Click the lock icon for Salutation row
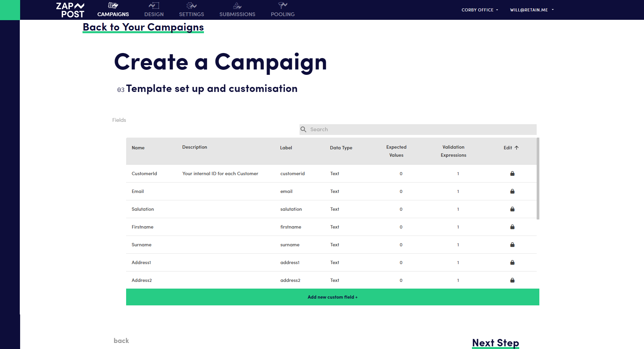The image size is (644, 349). (x=512, y=209)
